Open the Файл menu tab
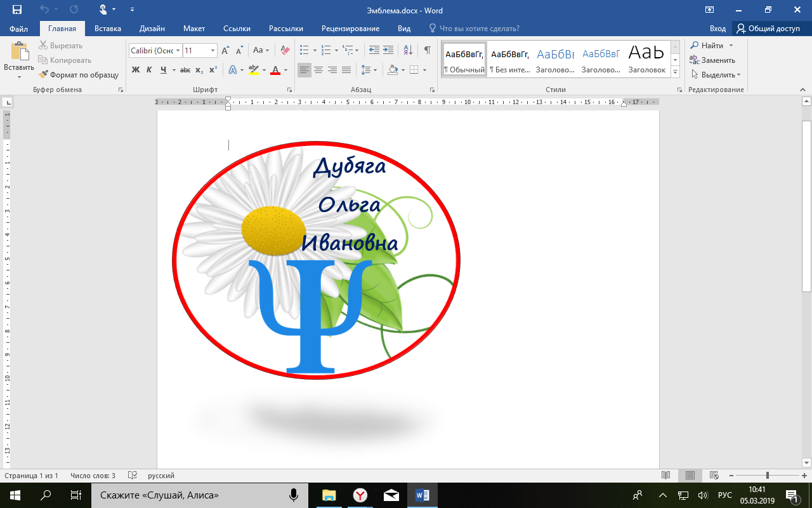 click(19, 29)
